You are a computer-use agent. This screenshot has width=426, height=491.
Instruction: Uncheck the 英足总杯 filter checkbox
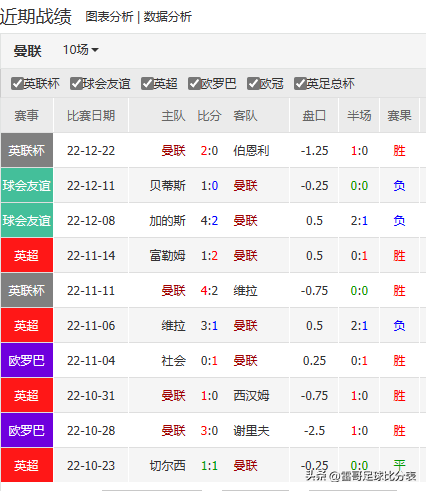[300, 83]
